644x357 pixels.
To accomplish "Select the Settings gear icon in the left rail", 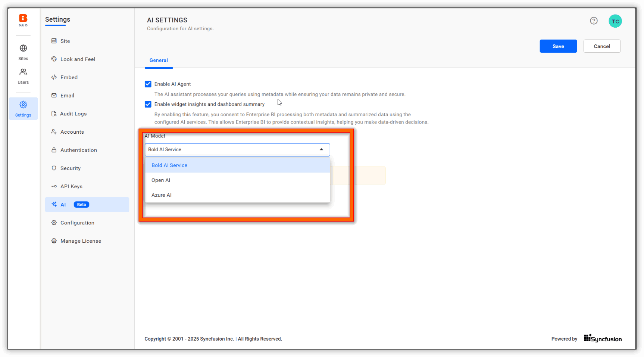I will point(23,105).
